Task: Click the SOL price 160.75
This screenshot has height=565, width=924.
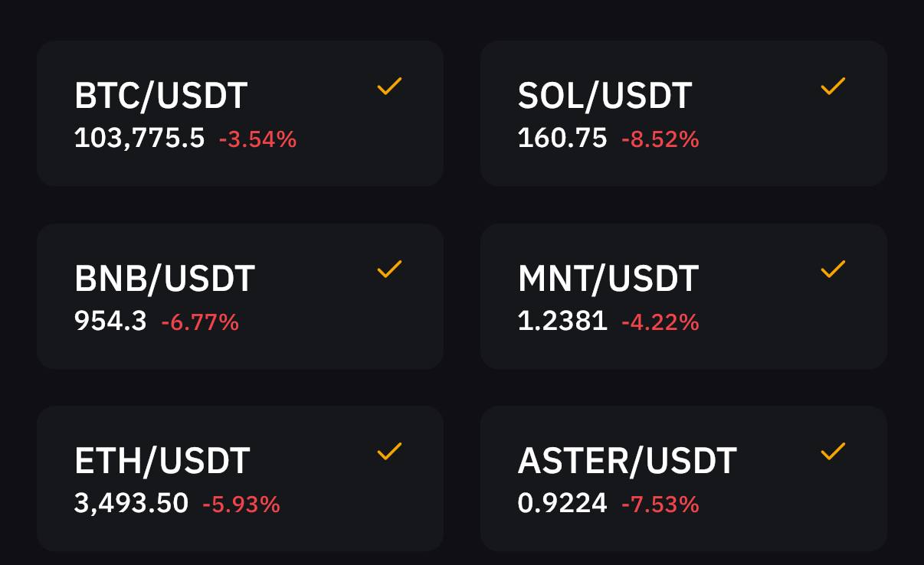Action: coord(562,139)
